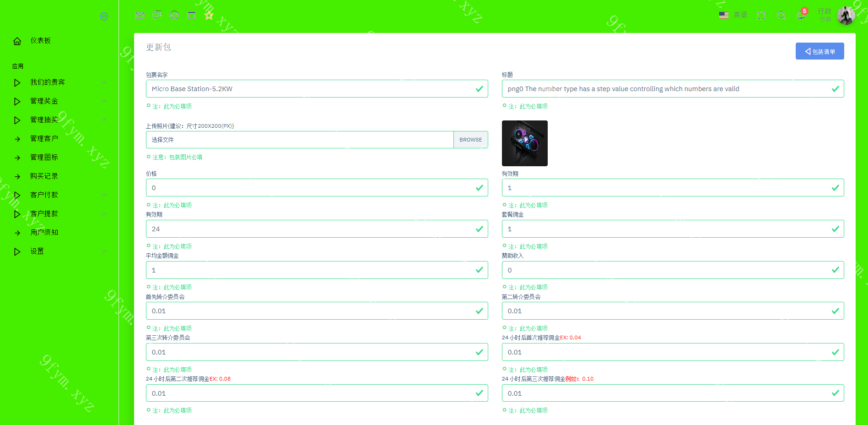Click the triangle icon beside 设置
Viewport: 868px width, 425px height.
(17, 252)
